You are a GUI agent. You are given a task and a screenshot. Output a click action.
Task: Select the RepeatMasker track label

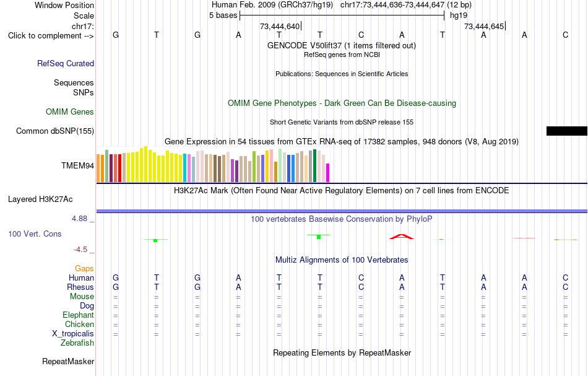coord(68,361)
